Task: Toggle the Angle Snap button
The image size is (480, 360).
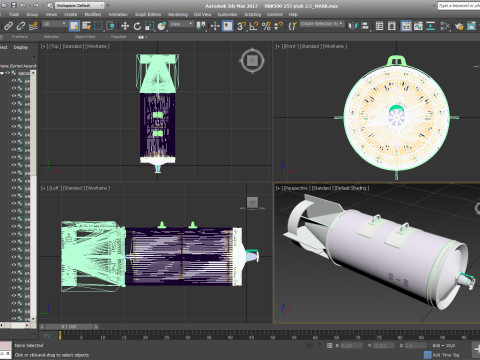Action: coord(254,26)
